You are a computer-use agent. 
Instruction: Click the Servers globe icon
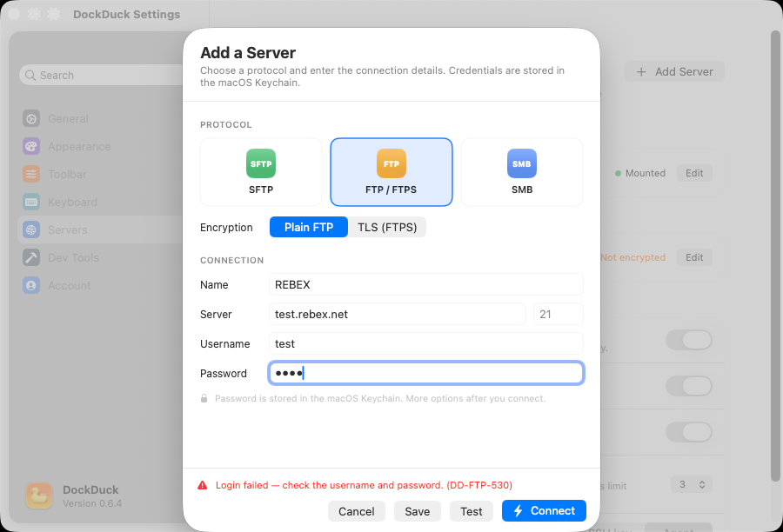coord(31,230)
